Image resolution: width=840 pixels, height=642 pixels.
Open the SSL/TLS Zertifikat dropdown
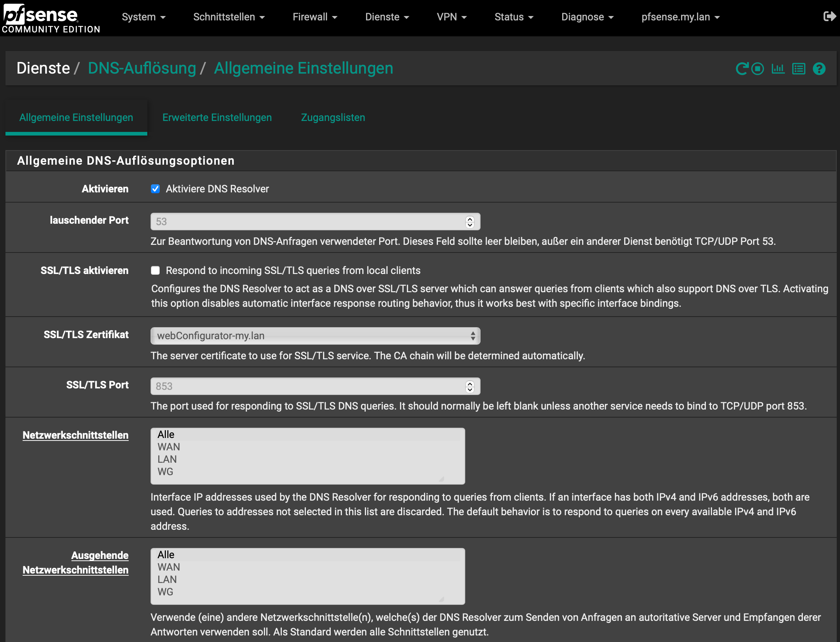315,336
